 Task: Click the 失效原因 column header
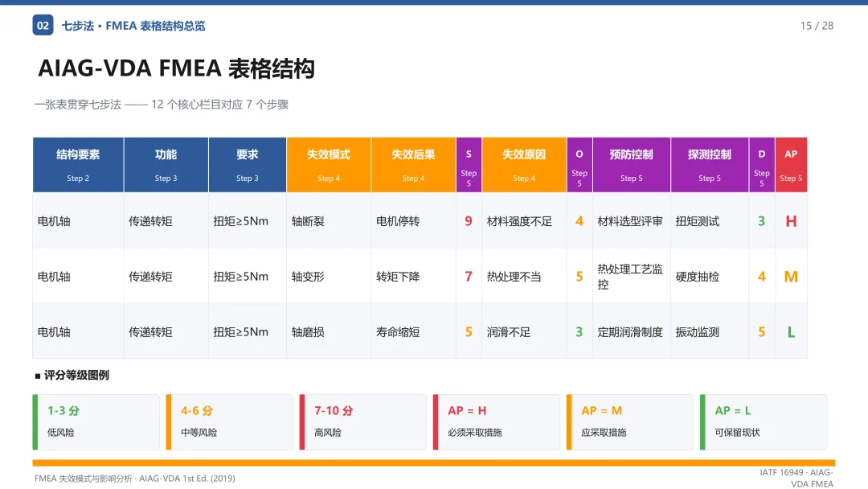(x=524, y=165)
